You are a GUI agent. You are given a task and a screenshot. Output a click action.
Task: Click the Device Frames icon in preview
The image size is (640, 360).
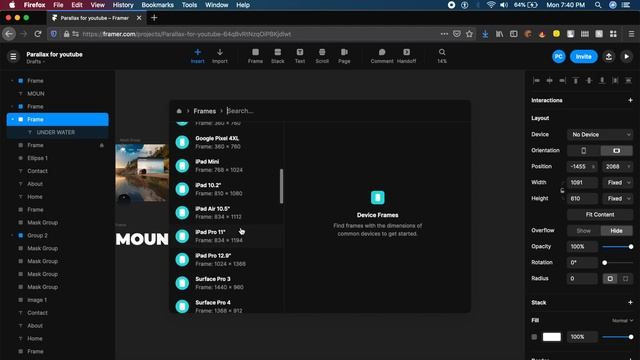(x=378, y=198)
